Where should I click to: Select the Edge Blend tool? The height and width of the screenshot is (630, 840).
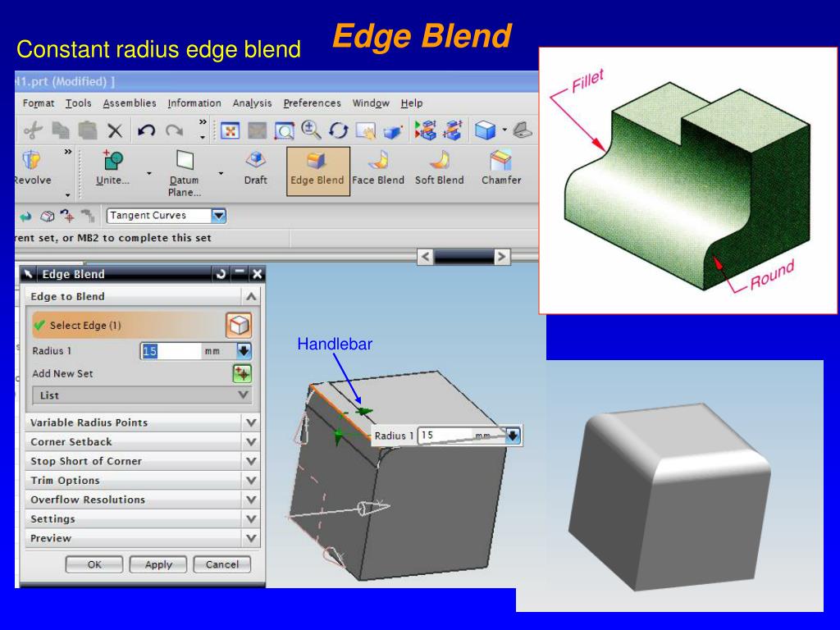pyautogui.click(x=317, y=171)
